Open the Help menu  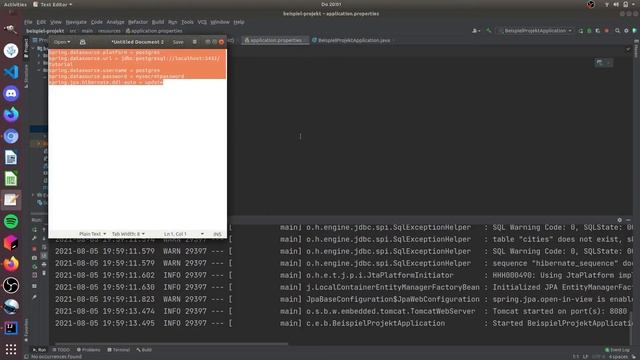point(239,22)
